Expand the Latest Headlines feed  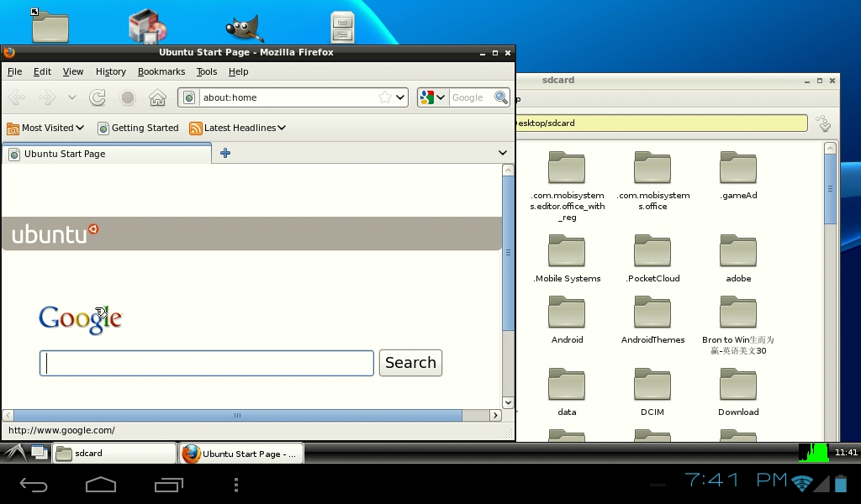click(237, 128)
